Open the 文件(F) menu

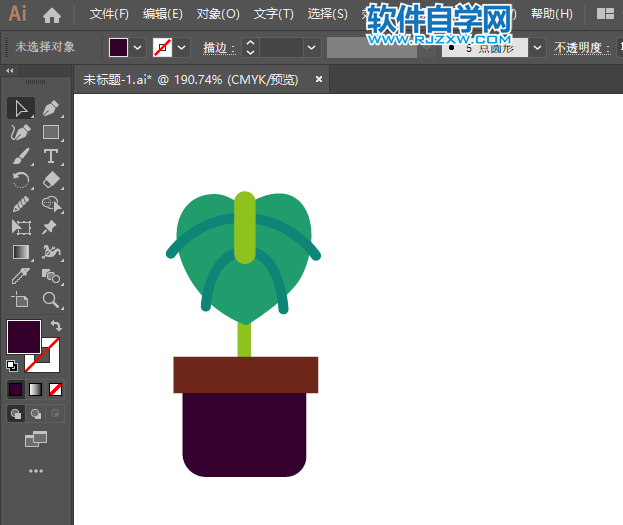point(109,14)
